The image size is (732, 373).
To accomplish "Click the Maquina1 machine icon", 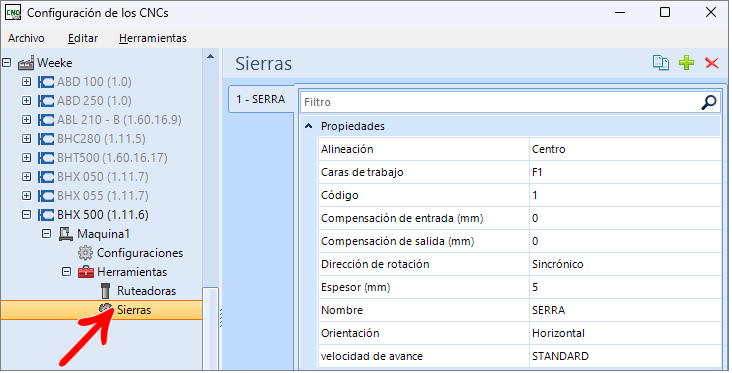I will 66,234.
